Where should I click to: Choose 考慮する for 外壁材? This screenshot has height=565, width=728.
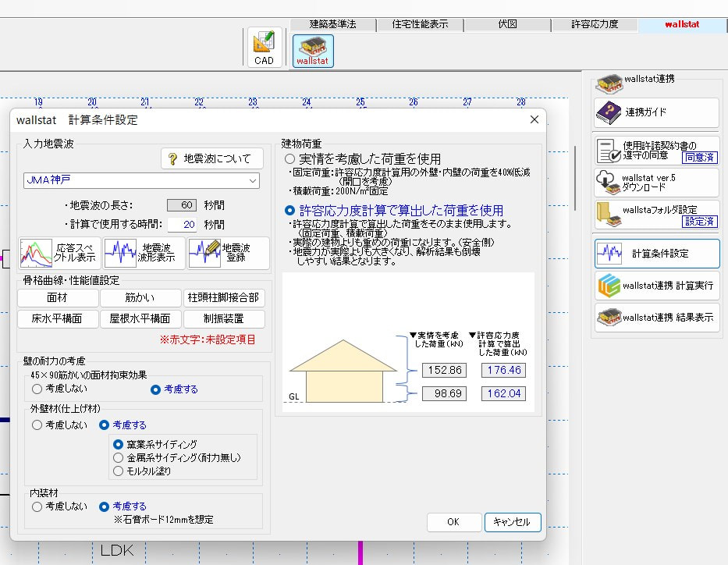[x=104, y=425]
